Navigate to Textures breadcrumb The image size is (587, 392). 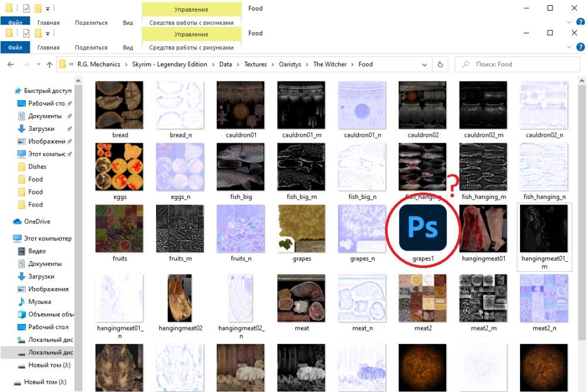tap(256, 65)
